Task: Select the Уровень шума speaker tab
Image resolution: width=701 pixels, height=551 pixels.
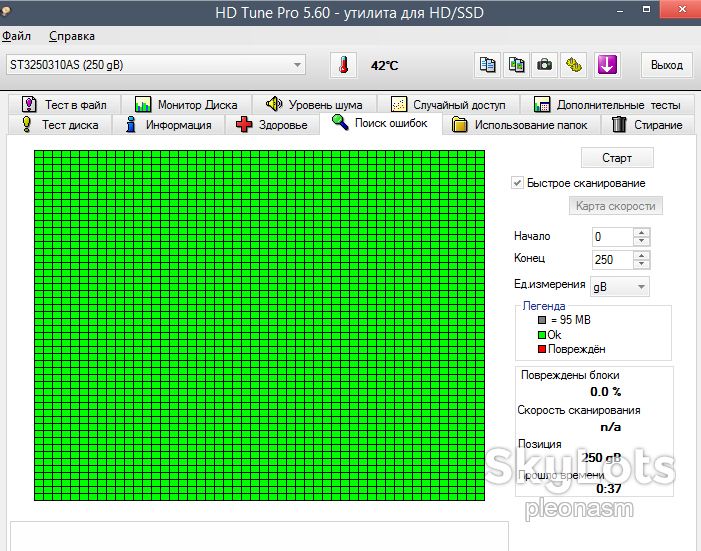Action: click(314, 105)
